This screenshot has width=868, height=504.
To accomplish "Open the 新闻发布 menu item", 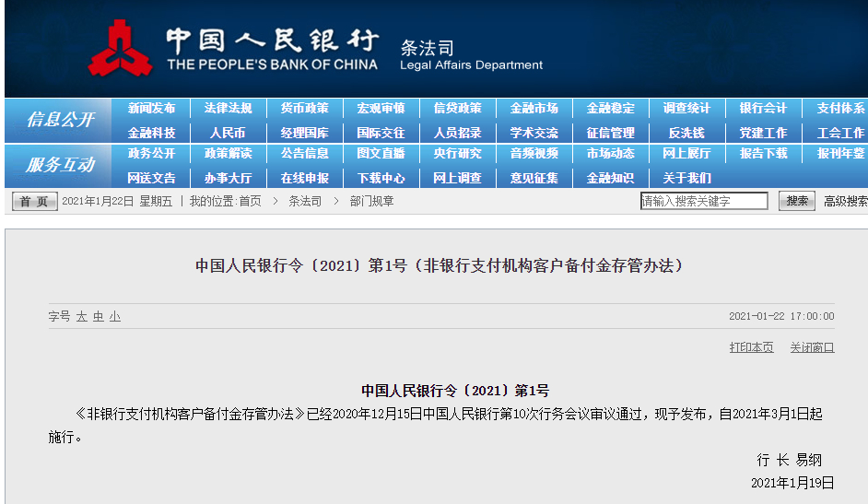I will click(151, 109).
